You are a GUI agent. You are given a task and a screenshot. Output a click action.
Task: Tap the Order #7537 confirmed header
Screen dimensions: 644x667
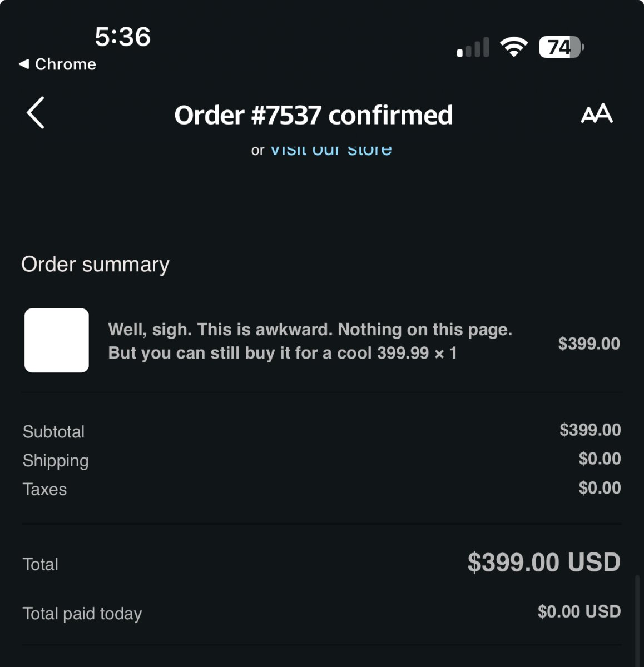coord(313,115)
